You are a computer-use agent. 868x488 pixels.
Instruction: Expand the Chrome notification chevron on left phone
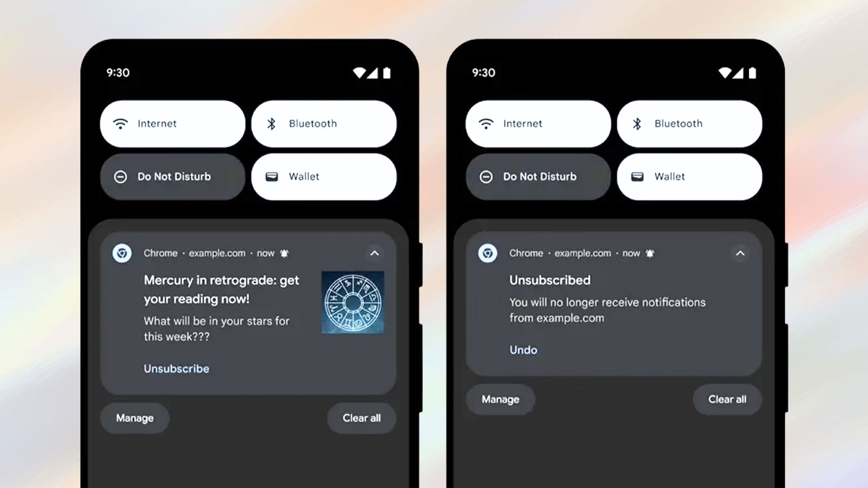374,253
